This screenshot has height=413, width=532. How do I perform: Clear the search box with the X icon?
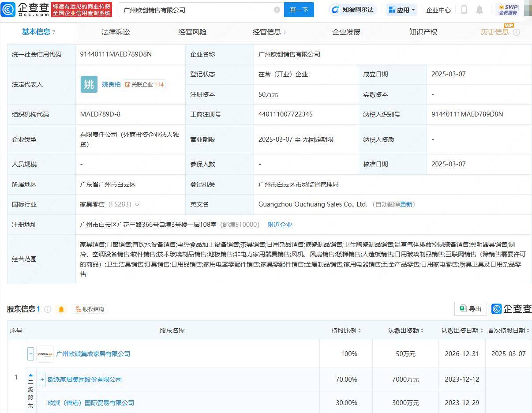pos(277,10)
